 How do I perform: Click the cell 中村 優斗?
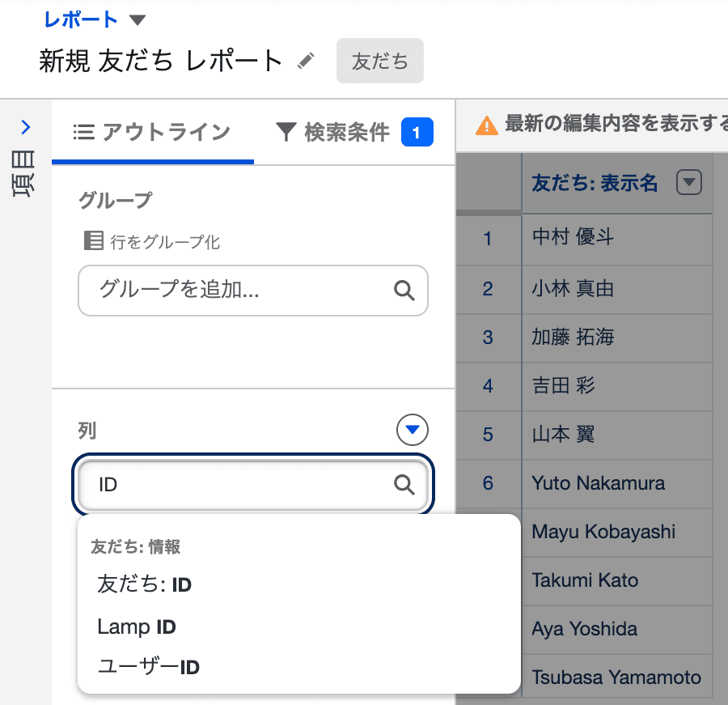point(617,239)
